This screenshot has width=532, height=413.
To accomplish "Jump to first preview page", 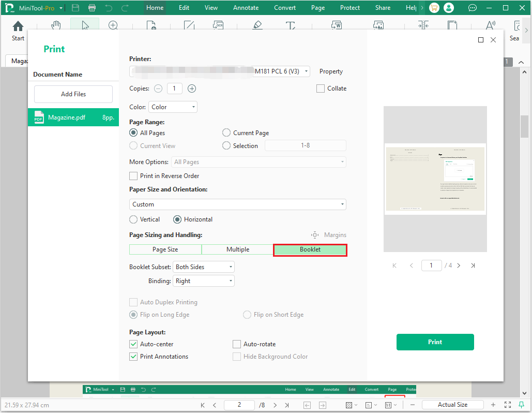I will [394, 265].
